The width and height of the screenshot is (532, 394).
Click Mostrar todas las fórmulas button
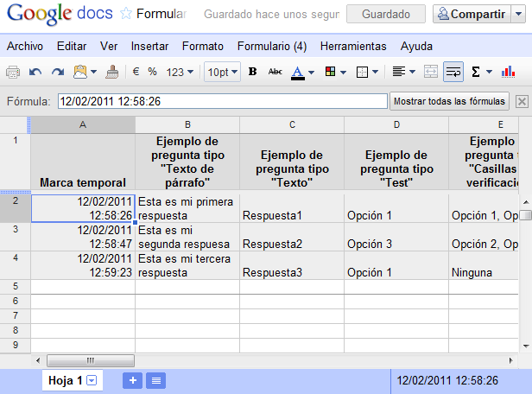449,101
